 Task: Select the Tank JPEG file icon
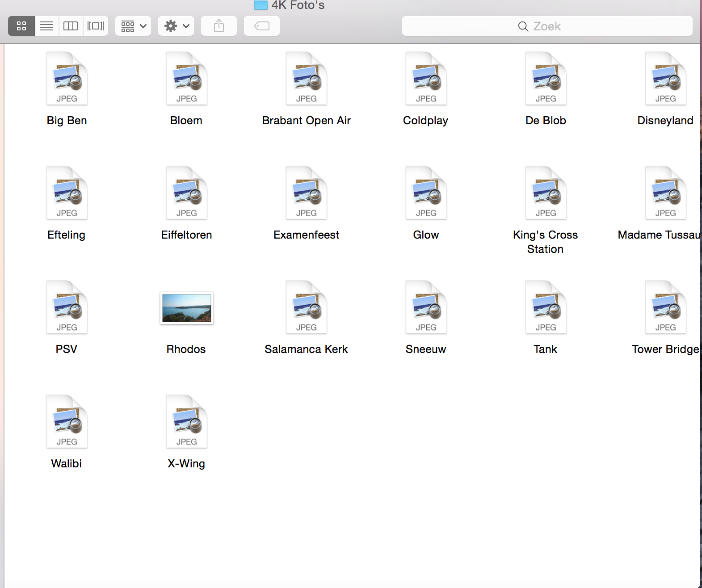pyautogui.click(x=546, y=307)
